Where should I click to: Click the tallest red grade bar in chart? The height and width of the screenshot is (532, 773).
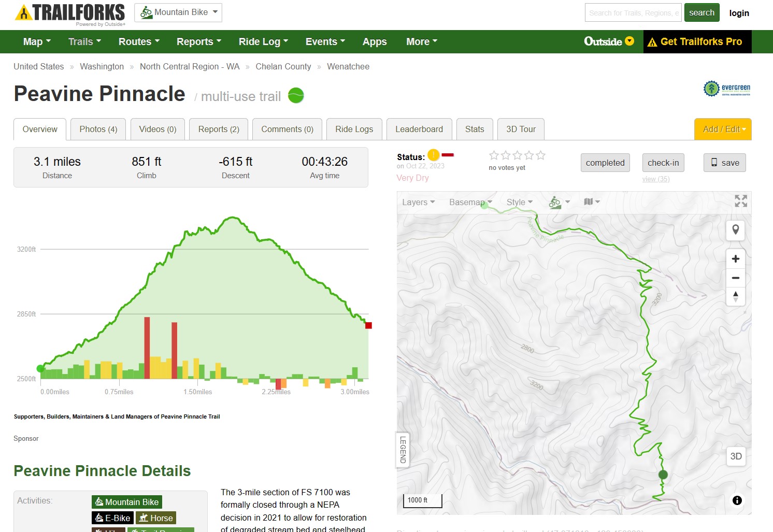147,348
